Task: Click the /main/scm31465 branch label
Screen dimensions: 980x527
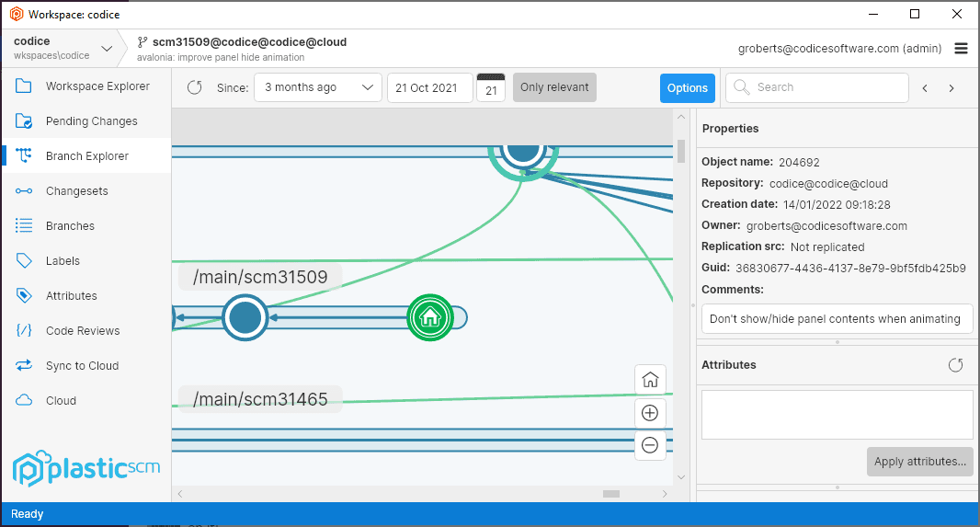Action: pyautogui.click(x=260, y=399)
